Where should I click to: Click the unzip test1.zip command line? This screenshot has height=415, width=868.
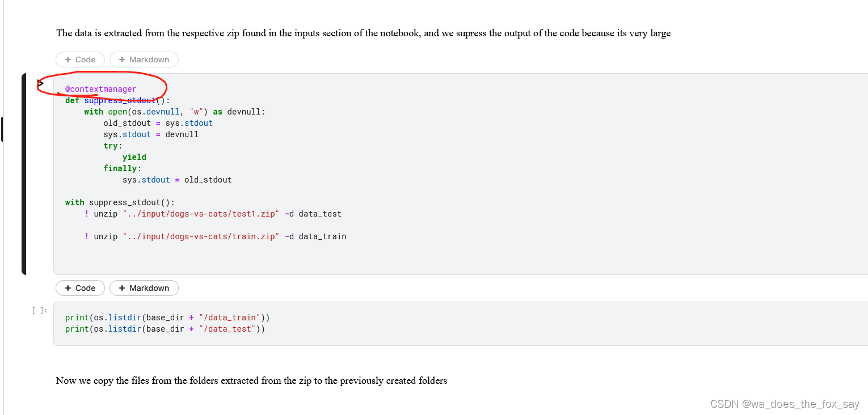[213, 214]
